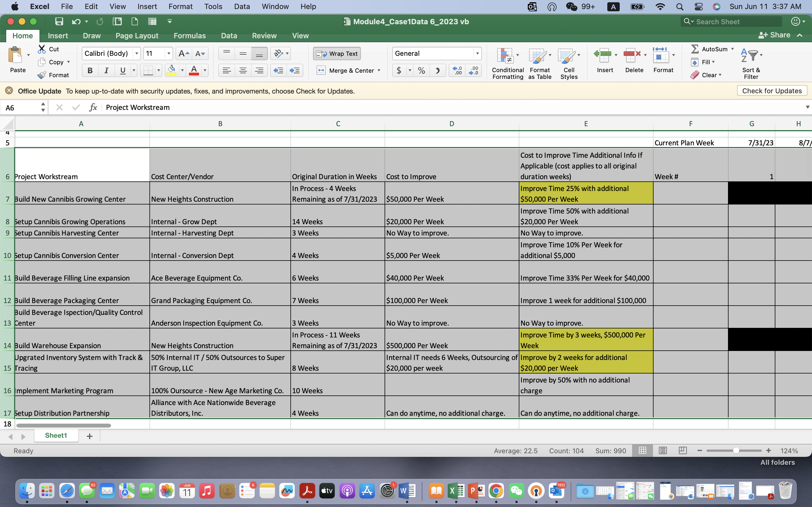
Task: Switch to the Formulas ribbon tab
Action: [x=189, y=35]
